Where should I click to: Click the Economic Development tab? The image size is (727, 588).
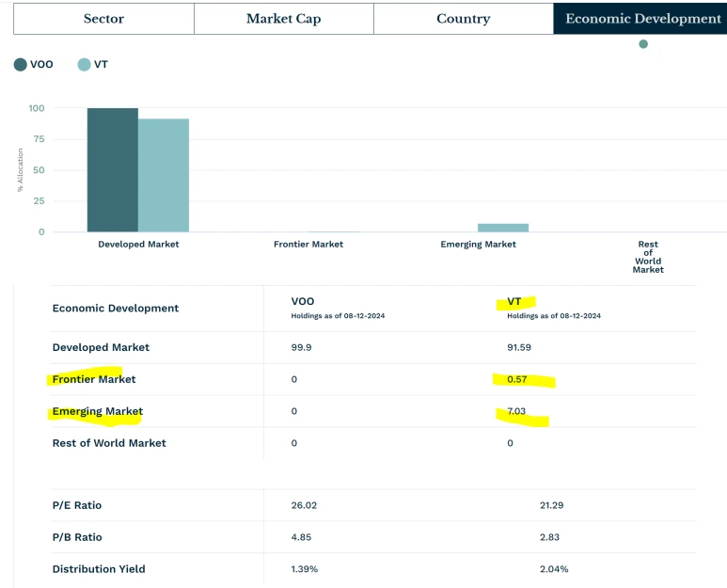point(642,19)
